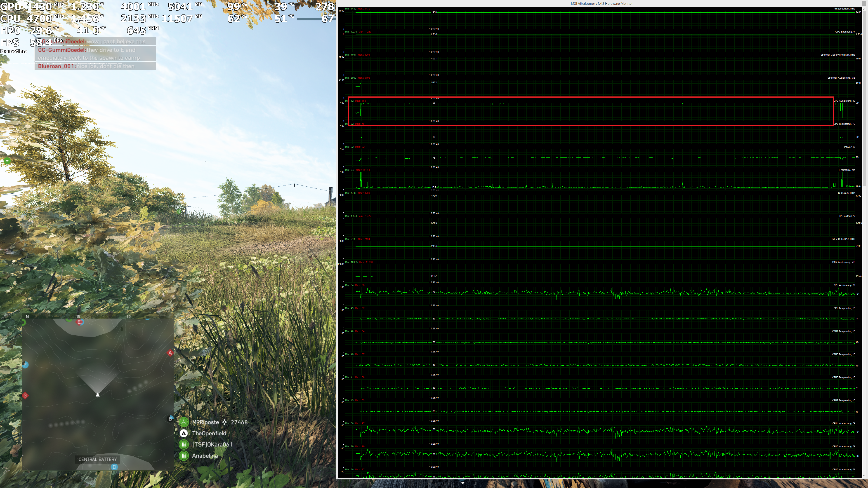Click objective A marker on minimap
Viewport: 868px width, 488px height.
pos(170,353)
